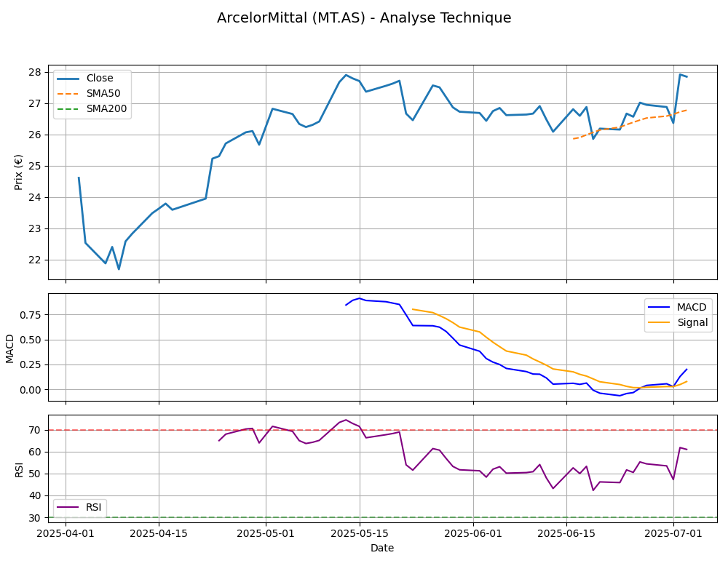This screenshot has width=728, height=582.
Task: Click the 2025-04-01 date tick label
Action: 66,533
